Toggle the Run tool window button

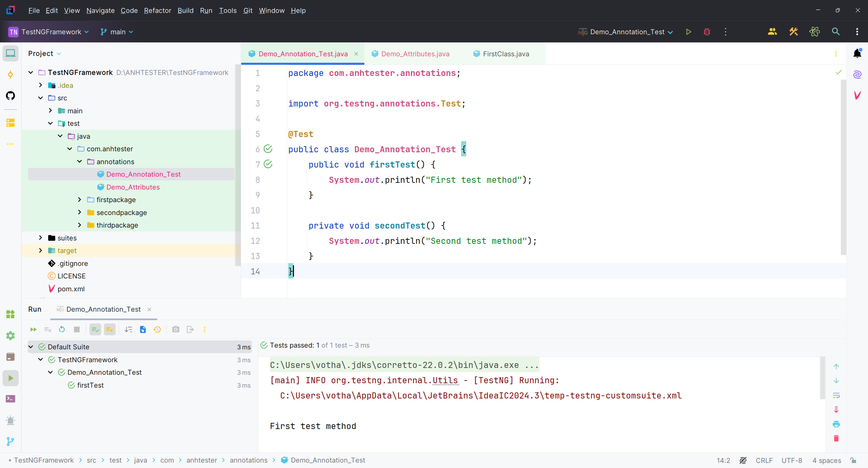tap(11, 378)
